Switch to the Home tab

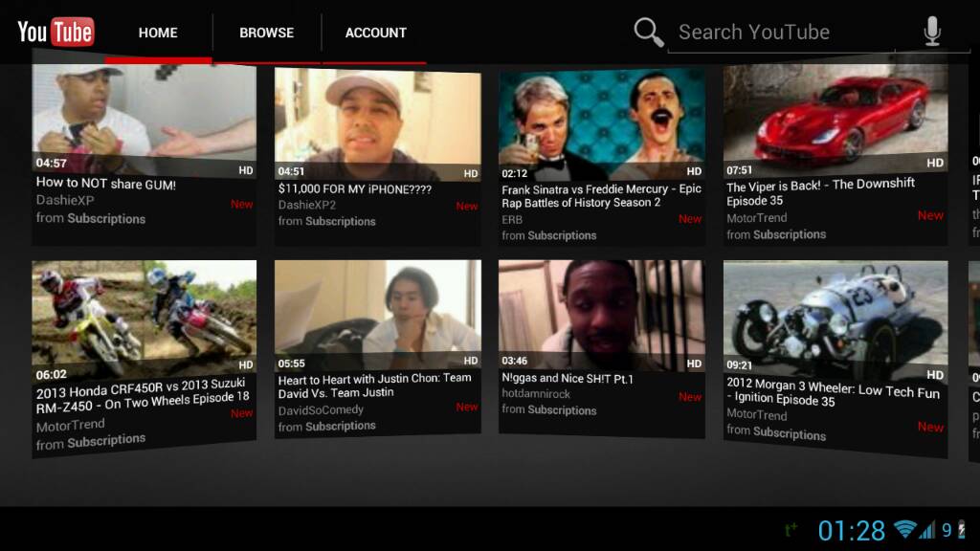coord(158,33)
